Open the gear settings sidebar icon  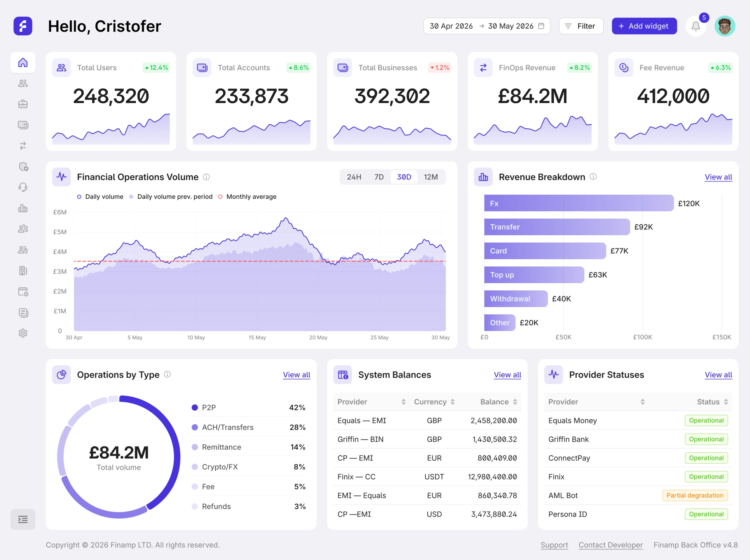(x=23, y=333)
